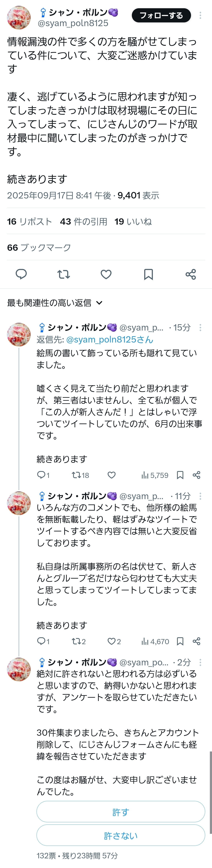212x868 pixels.
Task: Open the main post's three-dot menu
Action: (x=201, y=16)
